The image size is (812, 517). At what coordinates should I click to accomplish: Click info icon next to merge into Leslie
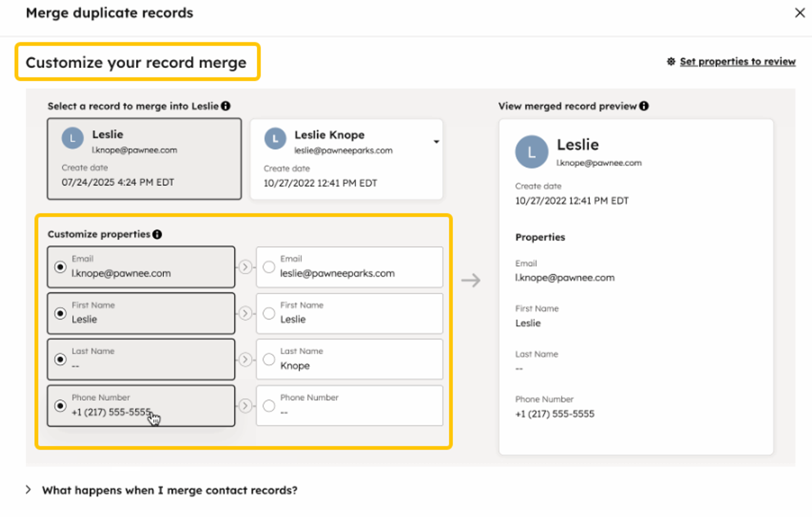point(226,106)
